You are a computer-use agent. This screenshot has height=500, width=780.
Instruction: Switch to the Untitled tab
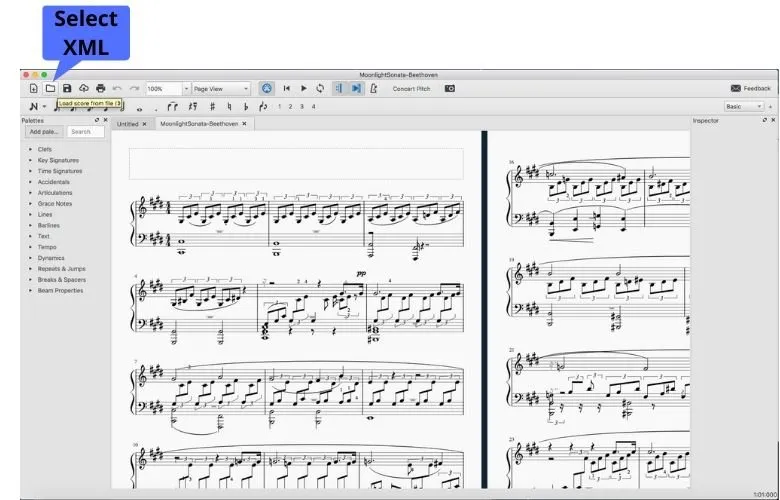128,124
